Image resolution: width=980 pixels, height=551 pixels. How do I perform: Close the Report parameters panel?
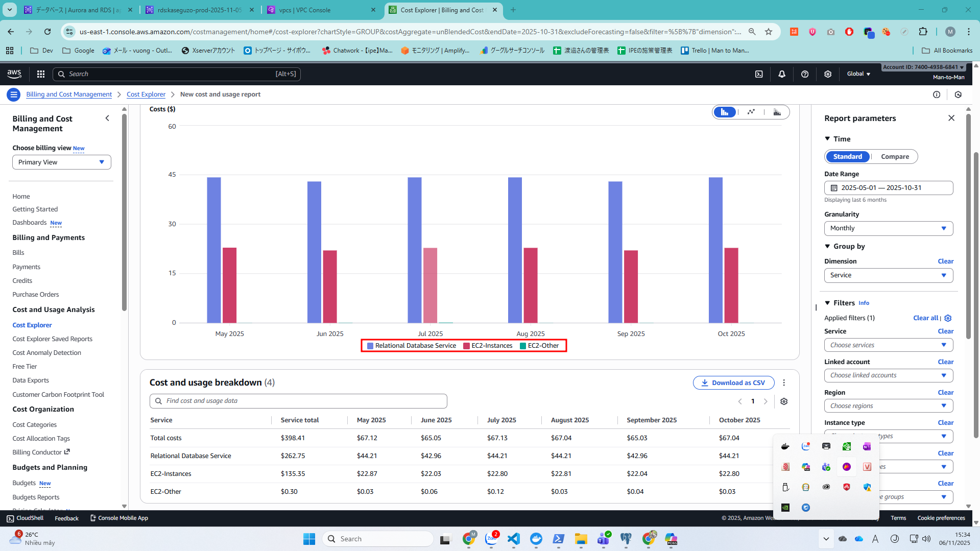tap(951, 118)
